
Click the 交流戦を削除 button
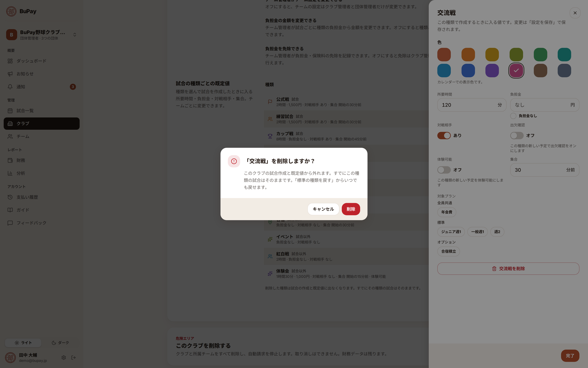coord(508,269)
